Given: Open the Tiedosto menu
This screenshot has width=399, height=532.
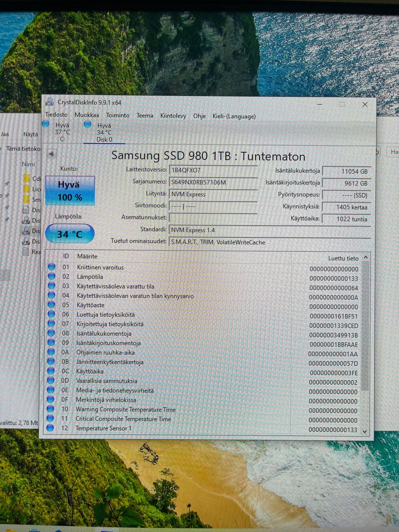Looking at the screenshot, I should [x=56, y=115].
